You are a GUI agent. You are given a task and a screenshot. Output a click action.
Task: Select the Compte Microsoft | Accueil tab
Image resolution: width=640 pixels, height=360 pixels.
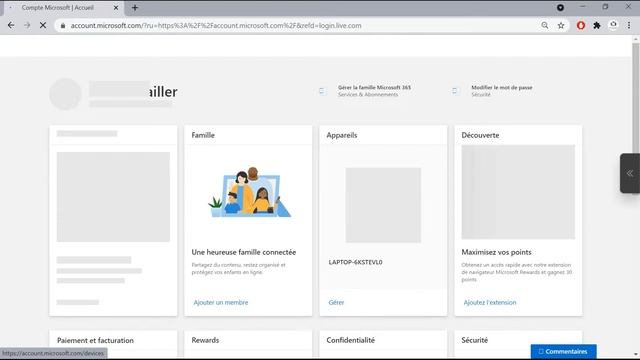(x=63, y=7)
